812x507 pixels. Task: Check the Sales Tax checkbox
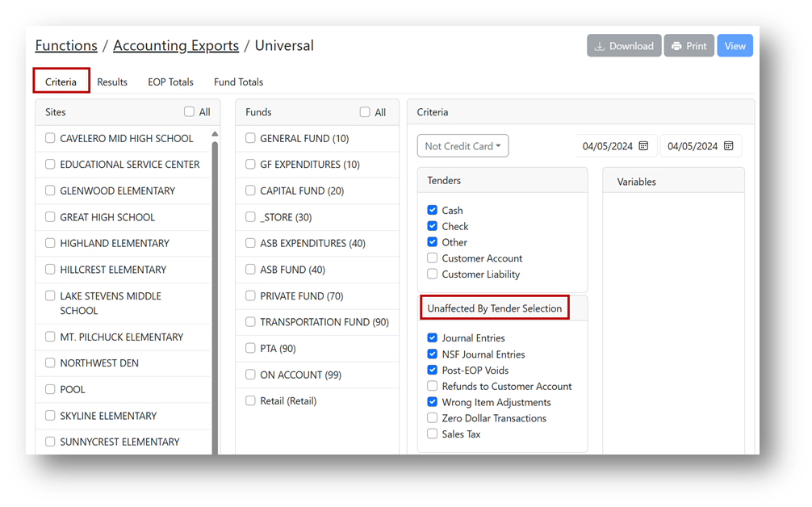(433, 434)
